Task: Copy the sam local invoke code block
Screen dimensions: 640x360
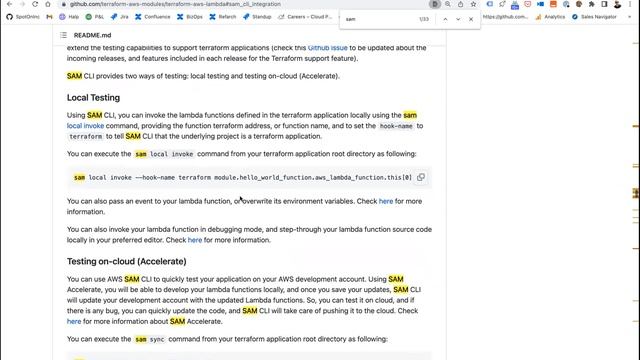Action: tap(421, 177)
